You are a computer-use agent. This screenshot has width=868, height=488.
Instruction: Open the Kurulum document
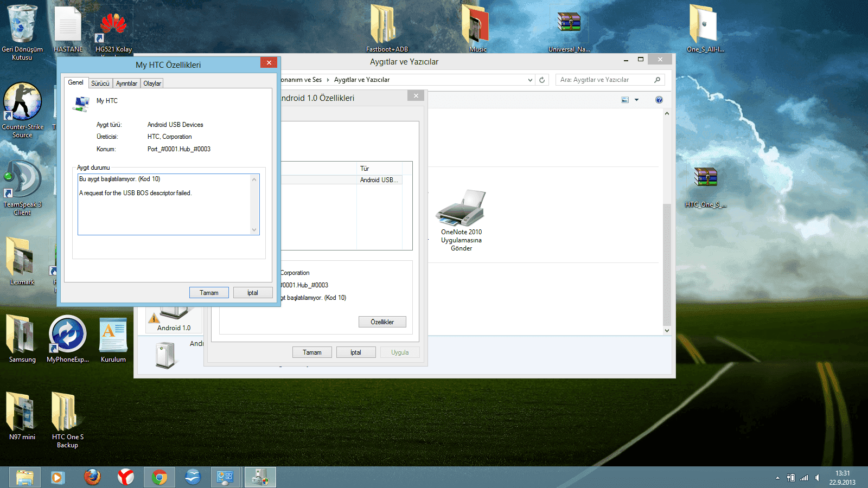pos(113,339)
